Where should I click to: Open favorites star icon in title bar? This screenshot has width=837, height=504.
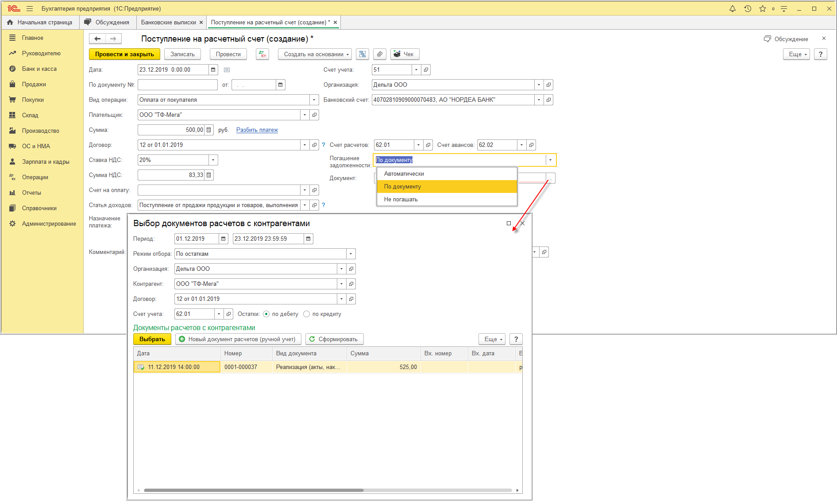click(762, 8)
